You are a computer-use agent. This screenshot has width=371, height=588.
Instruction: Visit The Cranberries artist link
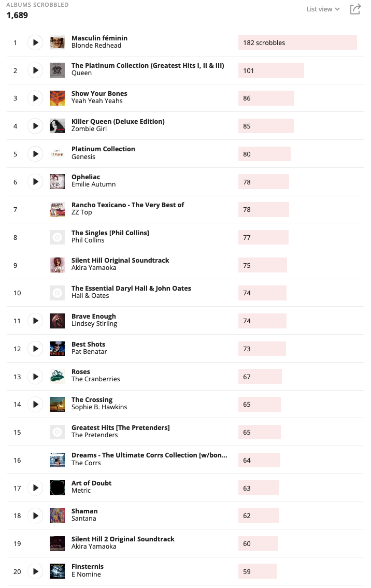(95, 379)
